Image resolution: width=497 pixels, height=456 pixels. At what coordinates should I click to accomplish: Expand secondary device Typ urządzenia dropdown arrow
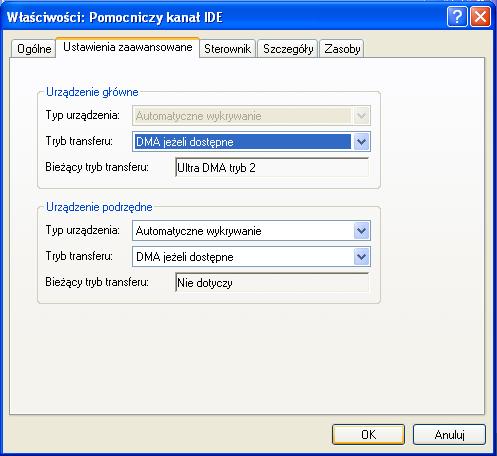(361, 231)
